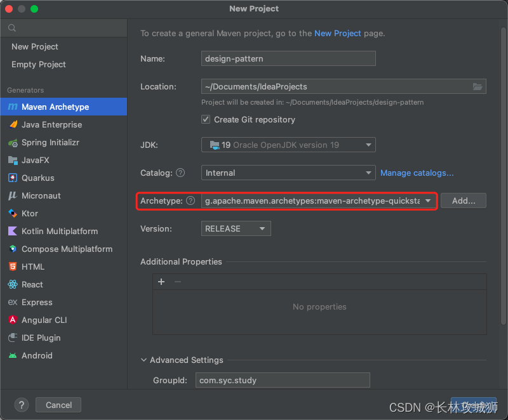Open the JDK version dropdown
508x420 pixels.
click(x=288, y=145)
